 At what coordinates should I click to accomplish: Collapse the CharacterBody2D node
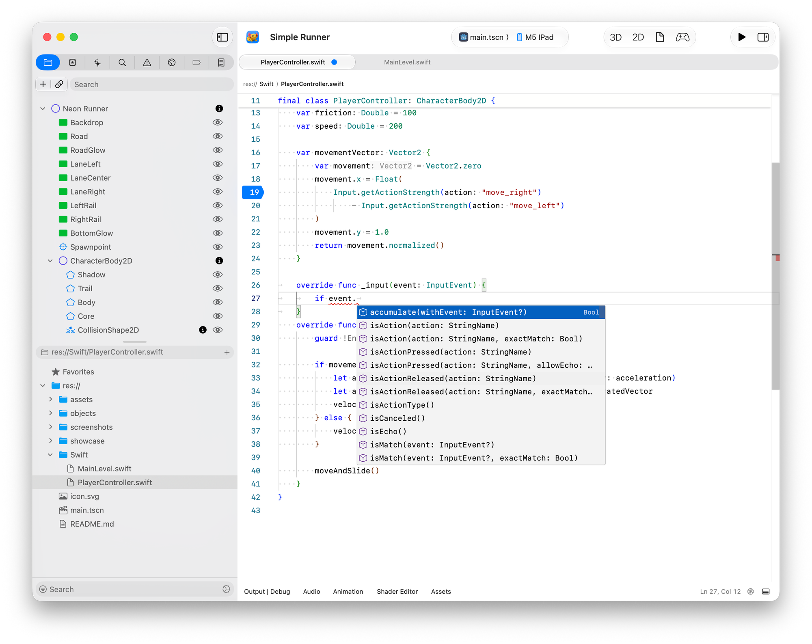pyautogui.click(x=50, y=261)
